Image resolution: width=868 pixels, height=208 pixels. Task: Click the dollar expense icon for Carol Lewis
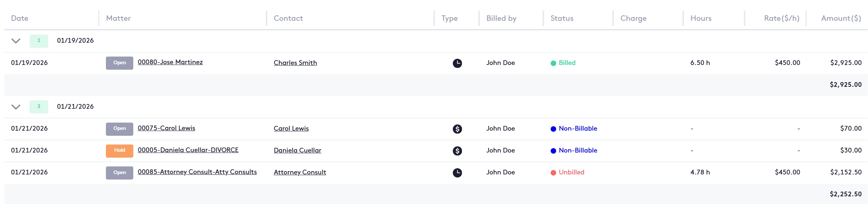pos(457,129)
